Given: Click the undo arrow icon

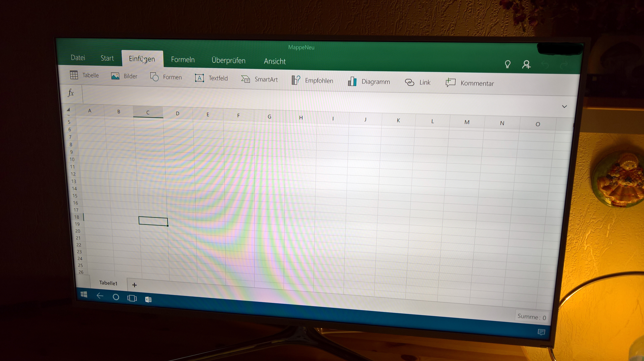Looking at the screenshot, I should pos(545,65).
